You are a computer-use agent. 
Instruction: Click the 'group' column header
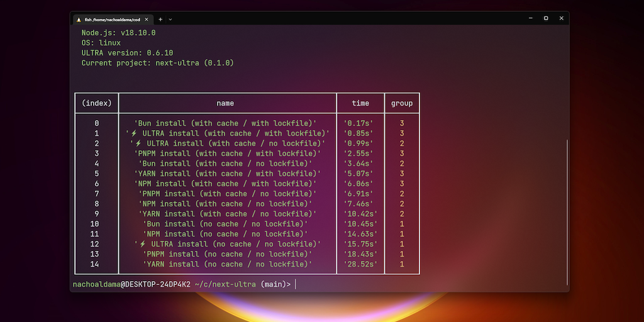pos(402,103)
